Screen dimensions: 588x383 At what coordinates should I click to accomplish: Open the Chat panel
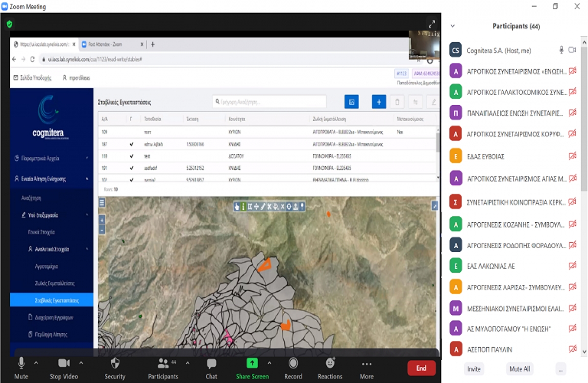tap(211, 364)
